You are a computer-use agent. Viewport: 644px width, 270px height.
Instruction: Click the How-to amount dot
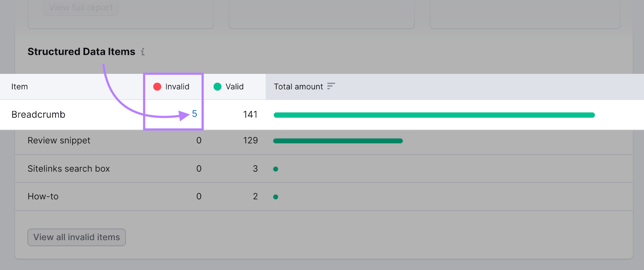pos(276,197)
